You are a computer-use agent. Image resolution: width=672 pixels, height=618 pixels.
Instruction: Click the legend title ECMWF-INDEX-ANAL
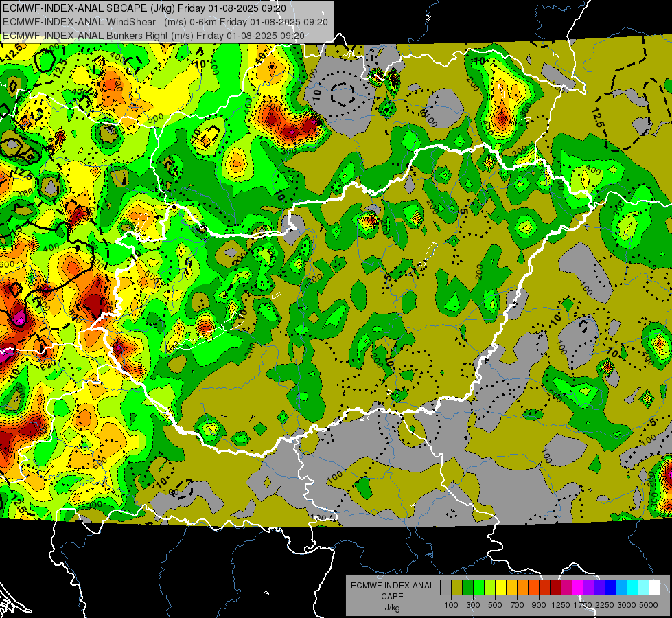[x=393, y=586]
